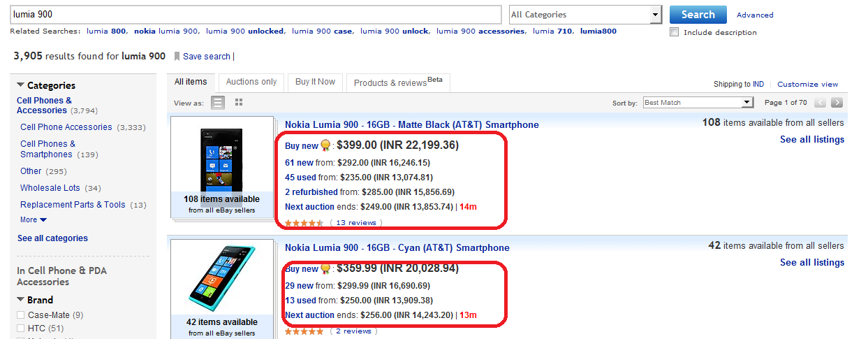Open Cell Phones & Smartphones category
This screenshot has width=868, height=339.
click(x=48, y=149)
